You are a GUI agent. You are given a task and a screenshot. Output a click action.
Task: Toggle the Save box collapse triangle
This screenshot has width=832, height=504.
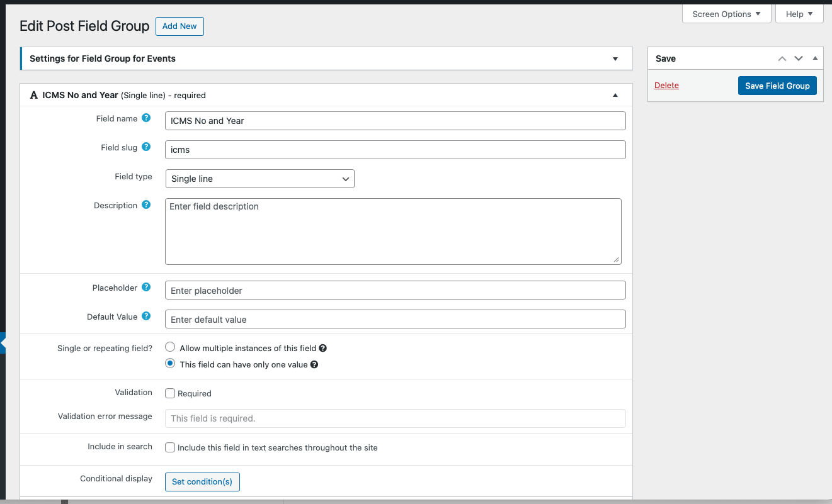(x=815, y=59)
